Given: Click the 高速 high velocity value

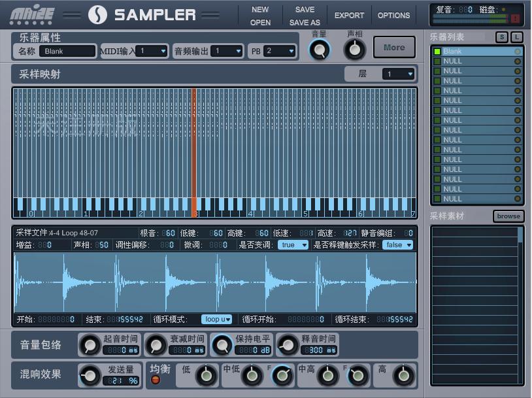Looking at the screenshot, I should (x=350, y=233).
